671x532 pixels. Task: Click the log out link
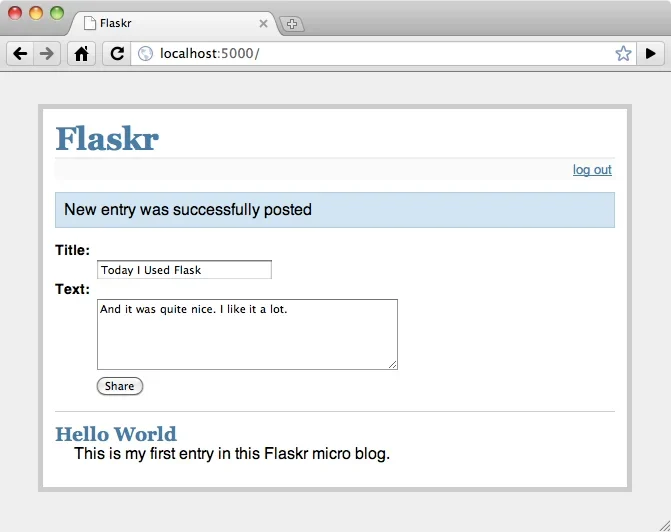592,170
